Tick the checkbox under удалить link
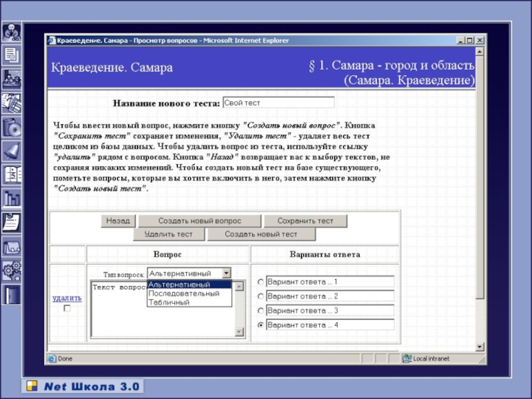Image resolution: width=532 pixels, height=399 pixels. click(67, 309)
